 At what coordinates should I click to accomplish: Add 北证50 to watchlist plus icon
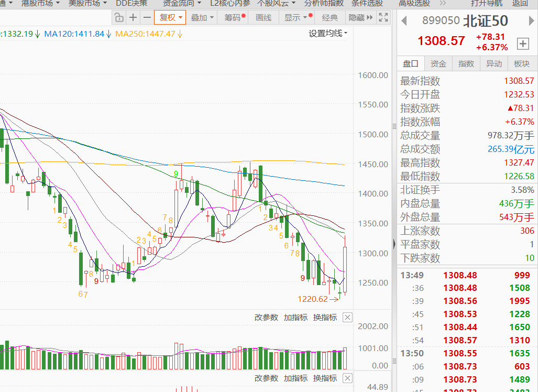pos(523,43)
